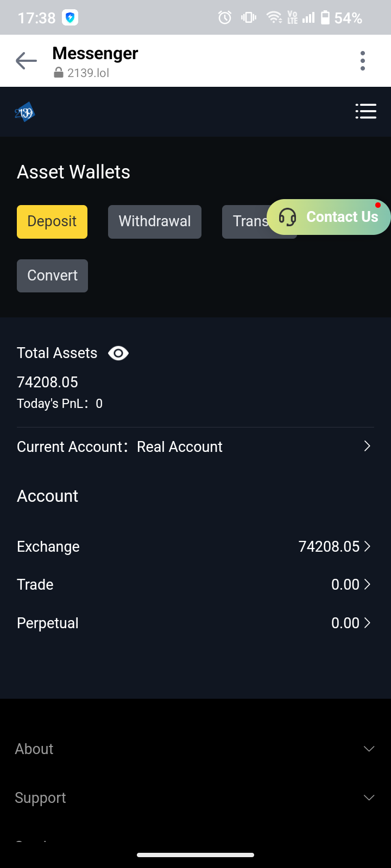391x868 pixels.
Task: Open the Trade account row
Action: click(195, 584)
